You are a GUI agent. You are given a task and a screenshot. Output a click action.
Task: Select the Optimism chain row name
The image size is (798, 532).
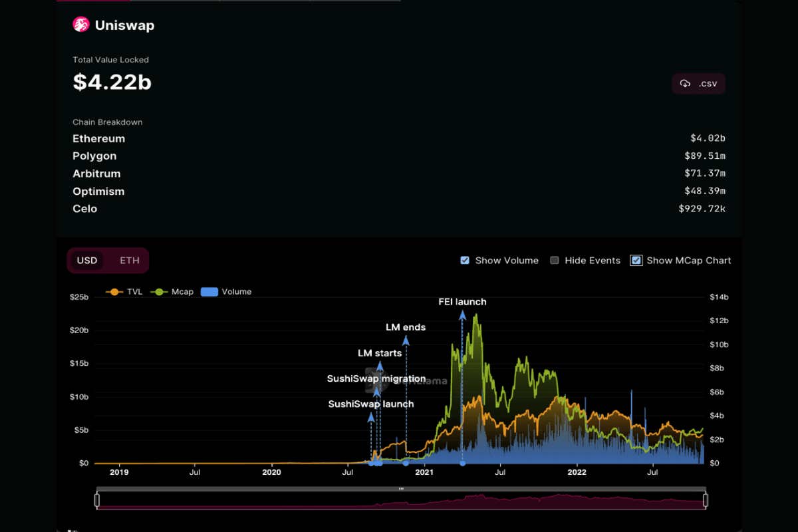tap(98, 192)
